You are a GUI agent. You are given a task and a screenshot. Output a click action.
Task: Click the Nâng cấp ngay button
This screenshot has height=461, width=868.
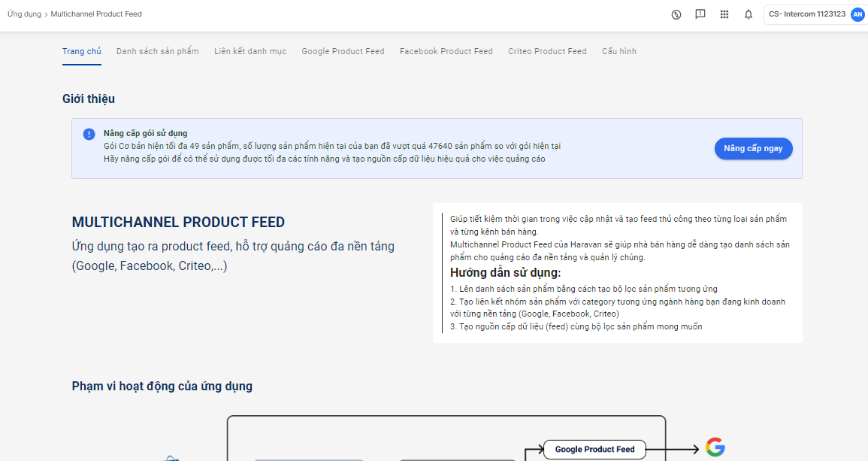754,148
